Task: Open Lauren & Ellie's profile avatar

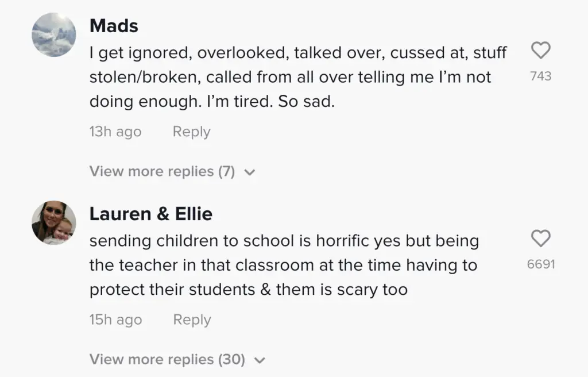Action: [x=54, y=222]
